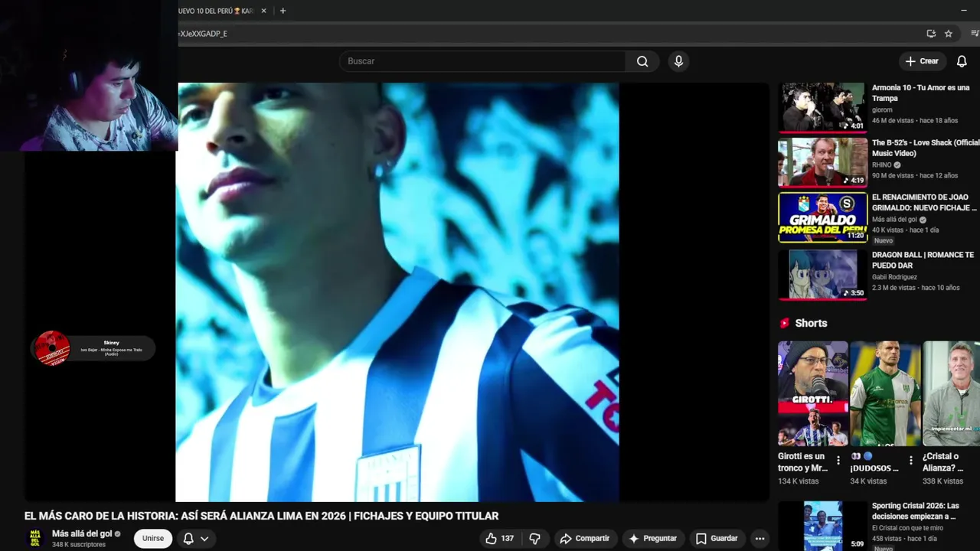
Task: Like the video with thumbs up
Action: [x=499, y=539]
